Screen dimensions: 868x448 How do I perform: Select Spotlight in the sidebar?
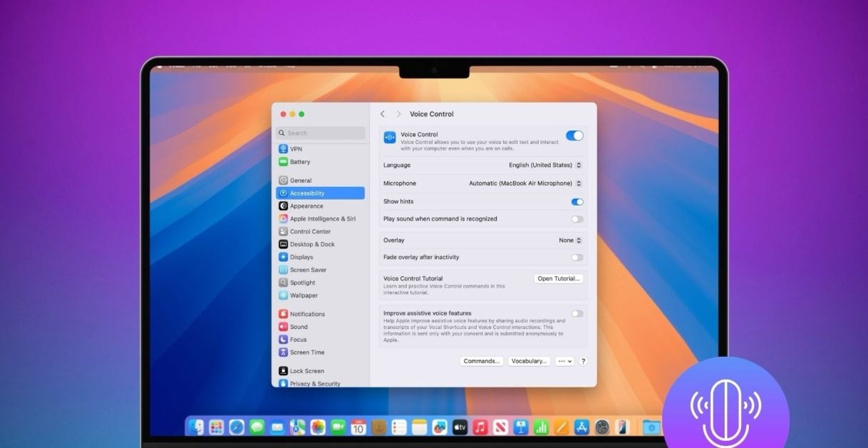coord(320,283)
